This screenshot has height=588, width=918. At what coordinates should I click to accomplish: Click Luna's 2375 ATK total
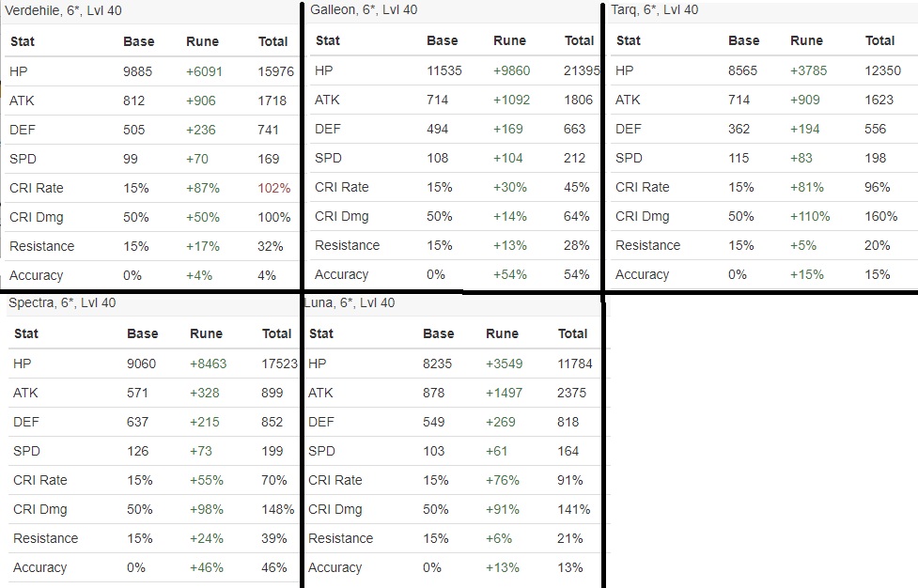click(571, 394)
